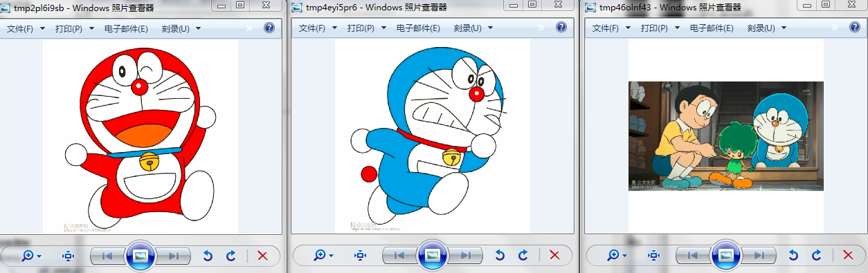The image size is (868, 273).
Task: Rotate clockwise in tmp46olnf43 window
Action: click(x=817, y=256)
